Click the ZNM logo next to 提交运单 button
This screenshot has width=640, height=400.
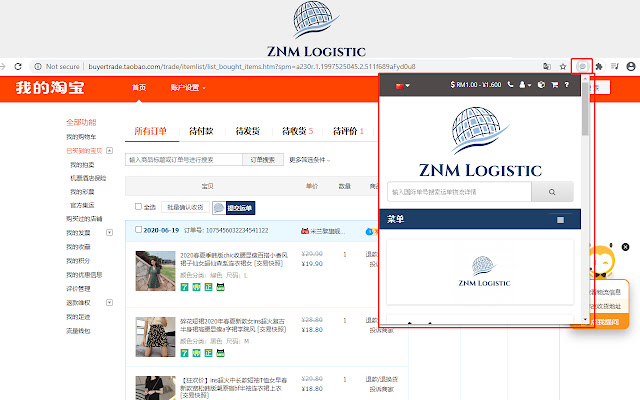[219, 208]
